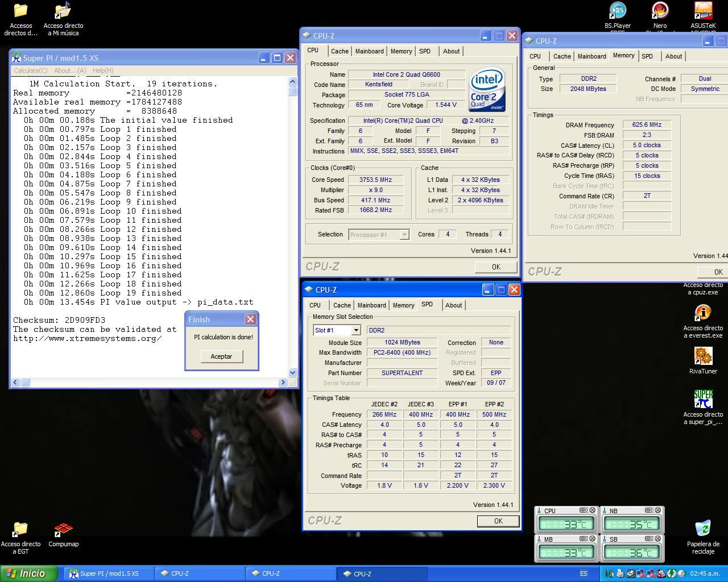728x582 pixels.
Task: Switch to Memory tab in CPU-Z SPD window
Action: (x=404, y=305)
